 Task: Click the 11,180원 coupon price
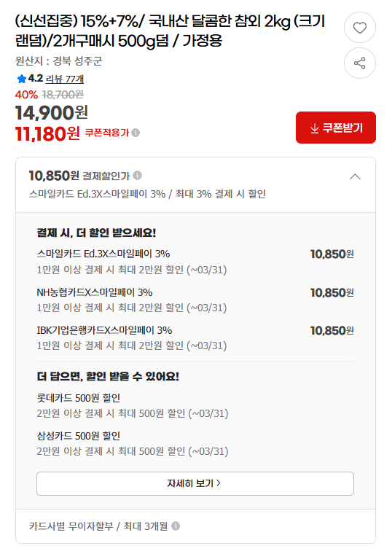click(47, 133)
